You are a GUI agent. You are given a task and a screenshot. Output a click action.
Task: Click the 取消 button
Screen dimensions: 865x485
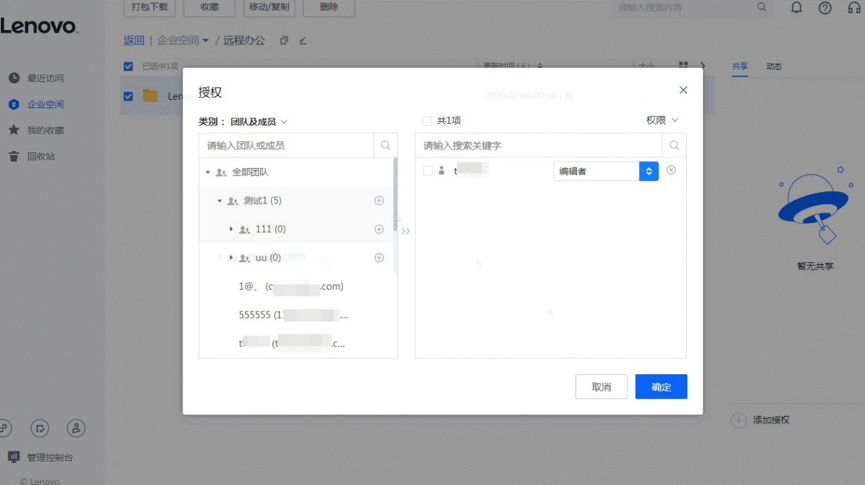pos(601,387)
